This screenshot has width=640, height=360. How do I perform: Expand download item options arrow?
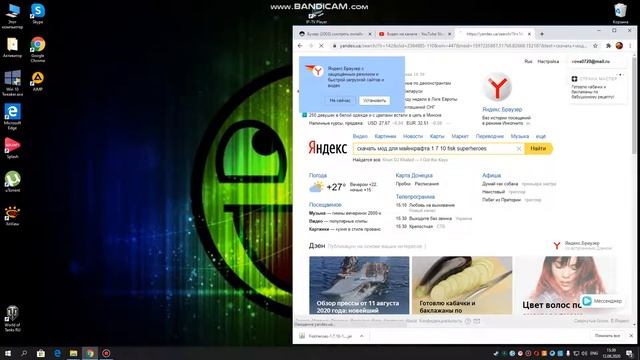click(362, 336)
